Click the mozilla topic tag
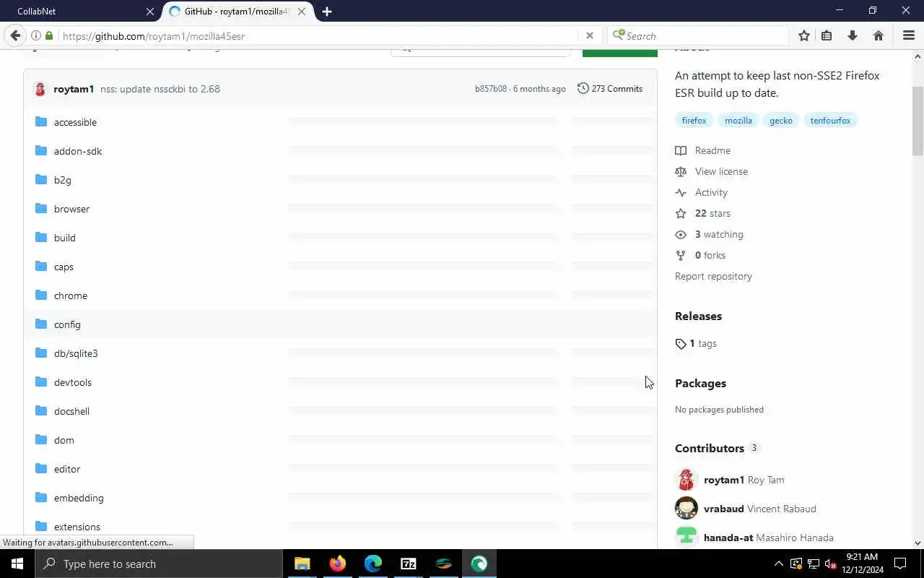 click(738, 121)
